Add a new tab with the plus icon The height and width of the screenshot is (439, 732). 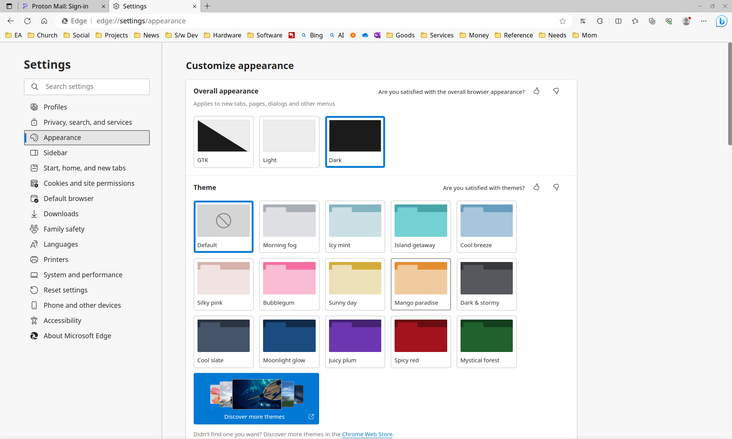pos(207,6)
